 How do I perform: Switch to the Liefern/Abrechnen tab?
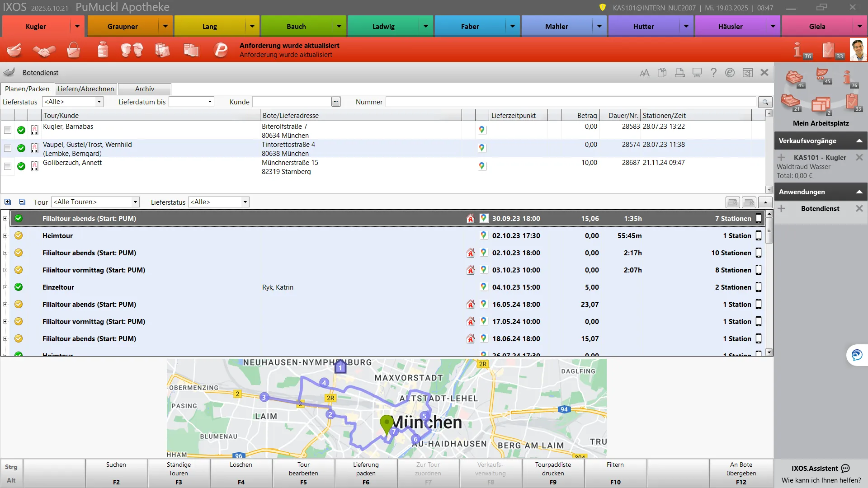[x=85, y=89]
